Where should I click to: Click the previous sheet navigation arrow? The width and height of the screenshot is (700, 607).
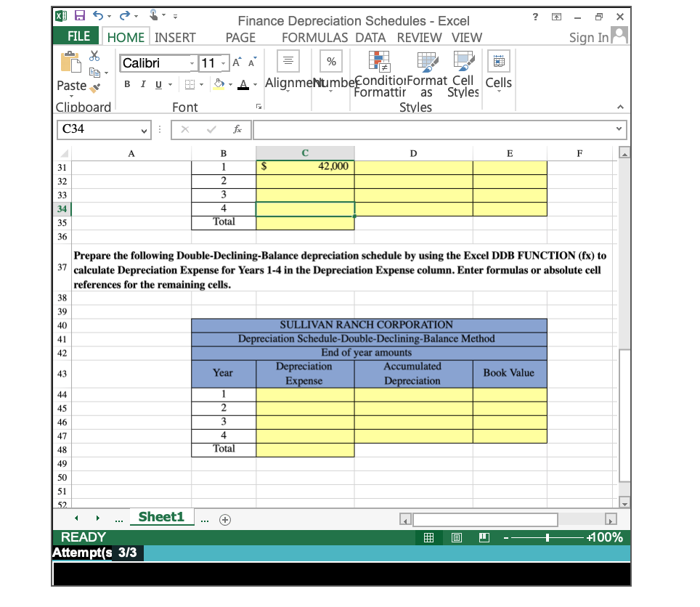76,518
